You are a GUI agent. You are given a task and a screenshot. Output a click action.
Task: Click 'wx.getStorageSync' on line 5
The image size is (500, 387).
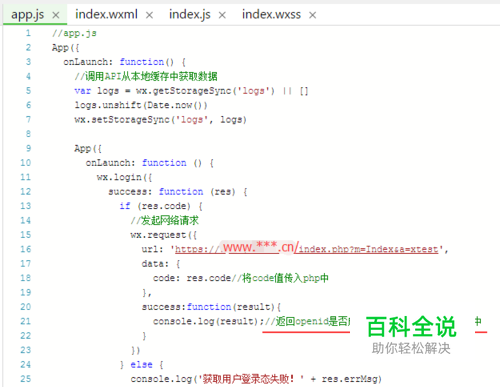[183, 91]
